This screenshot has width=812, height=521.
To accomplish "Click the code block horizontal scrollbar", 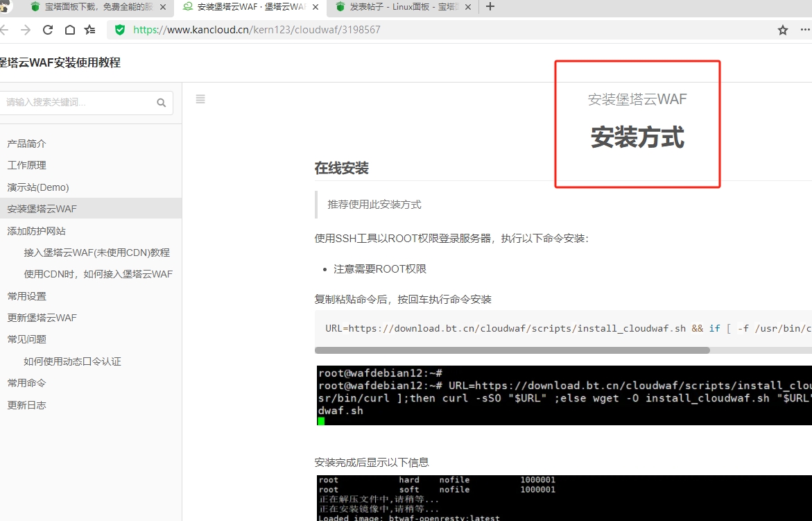I will click(x=512, y=350).
